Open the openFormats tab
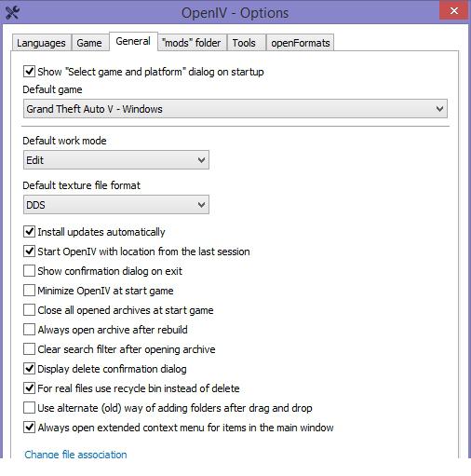471x476 pixels. pyautogui.click(x=301, y=43)
